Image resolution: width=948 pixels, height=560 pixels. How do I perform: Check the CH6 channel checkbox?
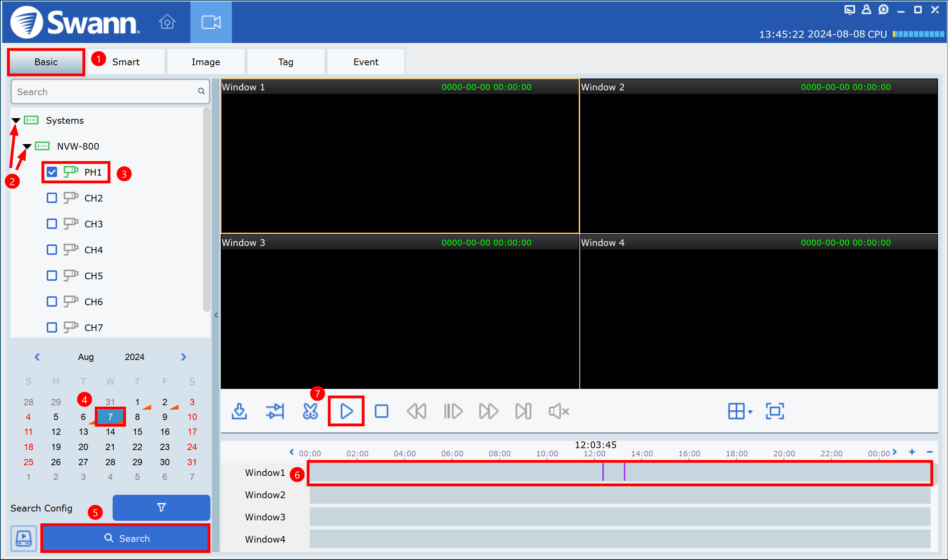click(52, 302)
